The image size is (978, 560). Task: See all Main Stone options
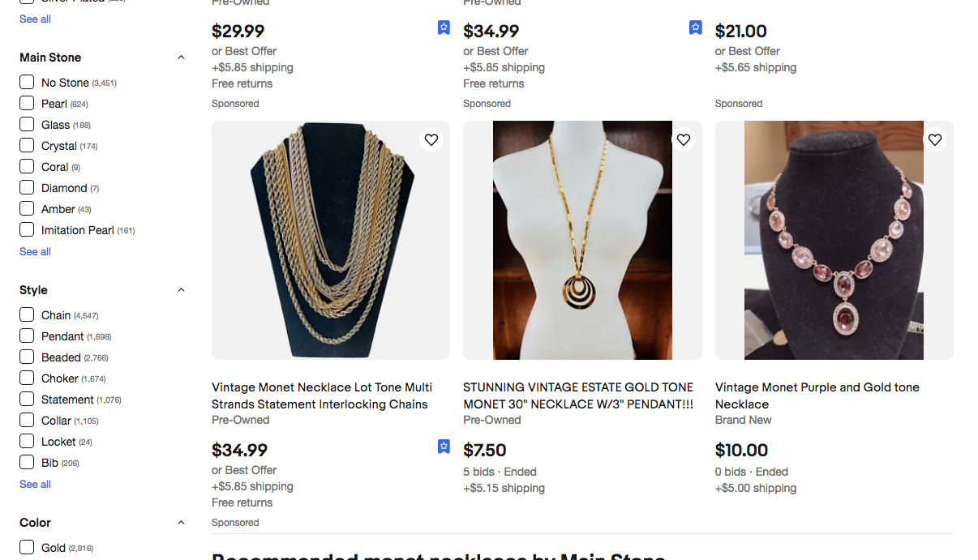[35, 251]
